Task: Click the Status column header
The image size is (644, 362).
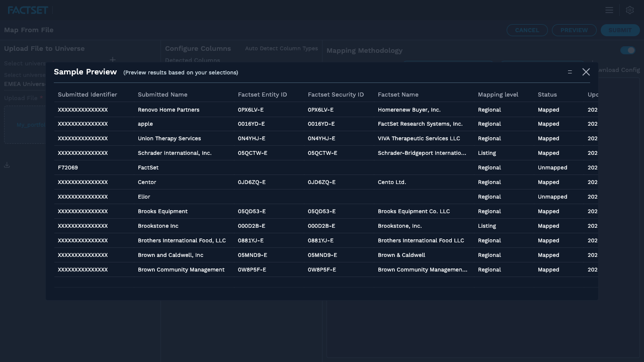Action: [x=547, y=95]
